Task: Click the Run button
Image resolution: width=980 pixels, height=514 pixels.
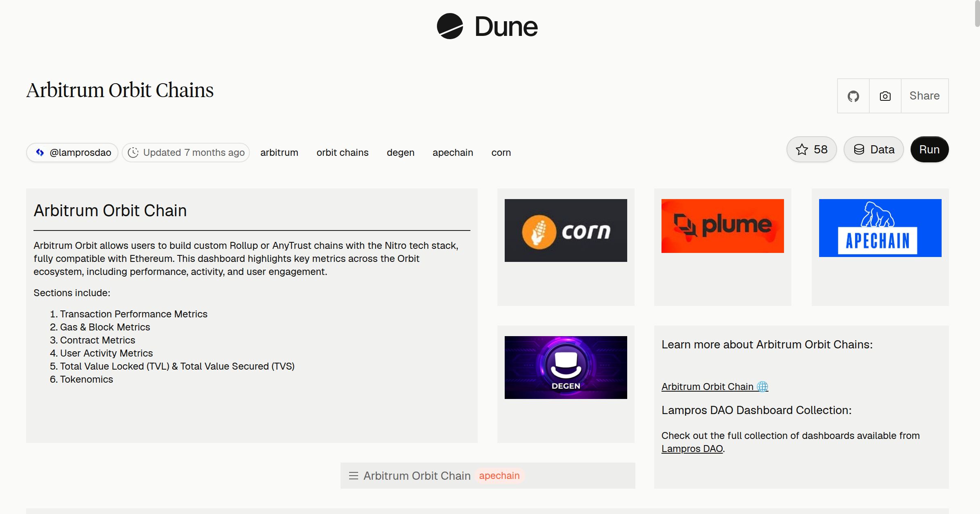Action: pyautogui.click(x=929, y=149)
